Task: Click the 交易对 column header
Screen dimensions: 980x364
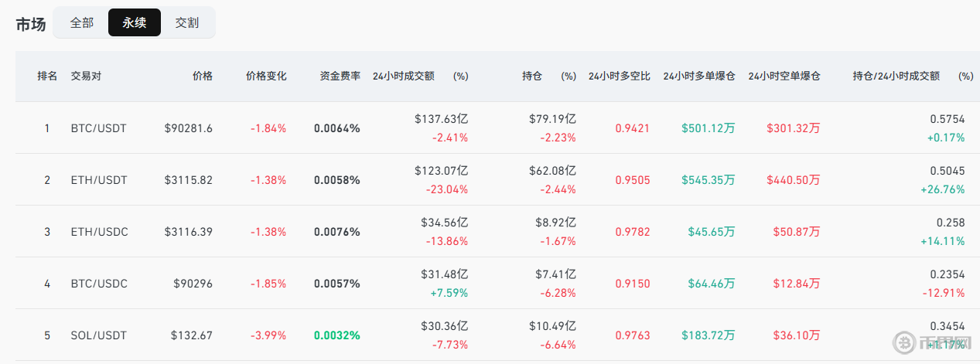Action: click(x=86, y=77)
